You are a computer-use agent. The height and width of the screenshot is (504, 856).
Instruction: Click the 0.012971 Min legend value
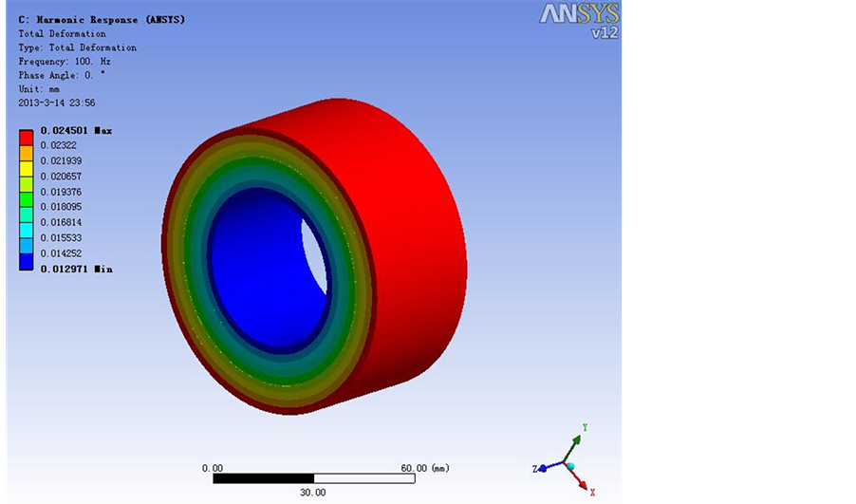(x=75, y=269)
